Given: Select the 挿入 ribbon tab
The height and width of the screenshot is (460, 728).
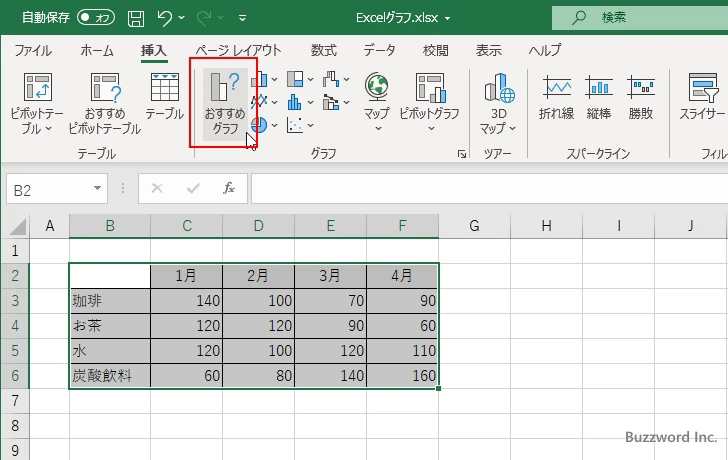Looking at the screenshot, I should (x=154, y=50).
